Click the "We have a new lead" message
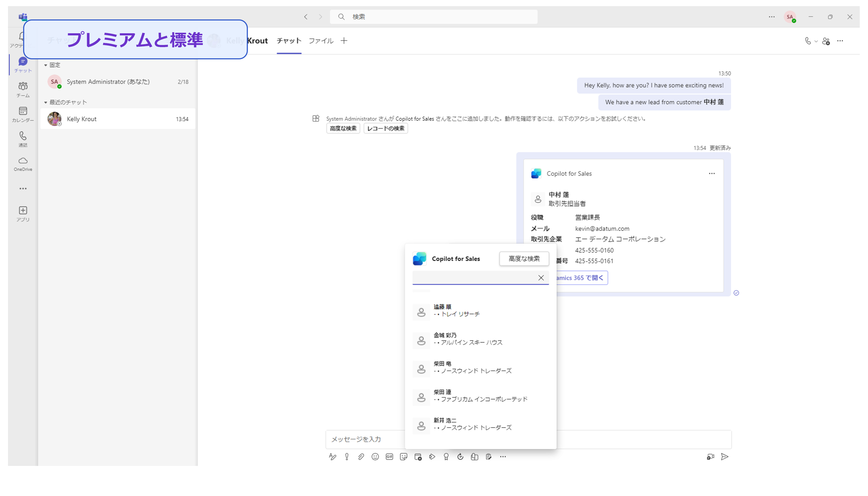This screenshot has width=868, height=496. click(x=664, y=102)
